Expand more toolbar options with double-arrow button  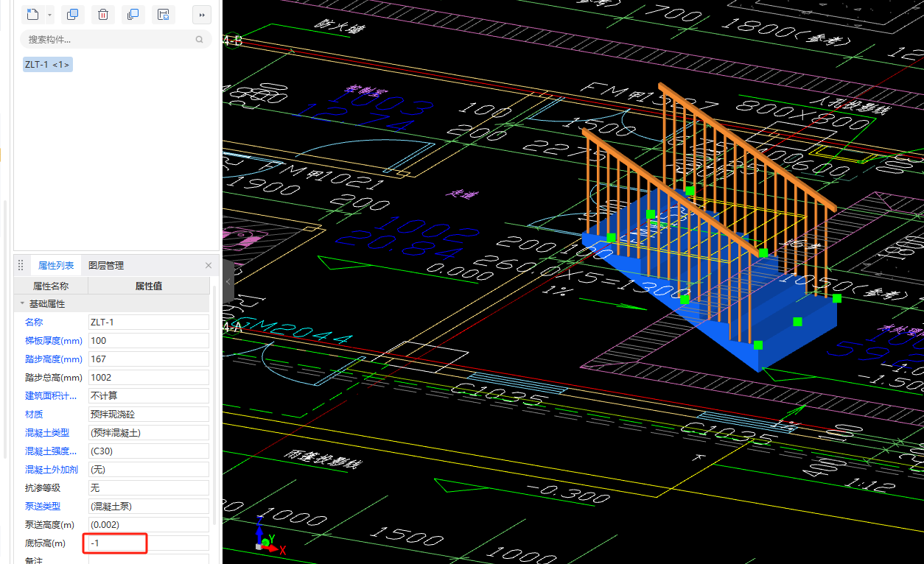coord(202,14)
